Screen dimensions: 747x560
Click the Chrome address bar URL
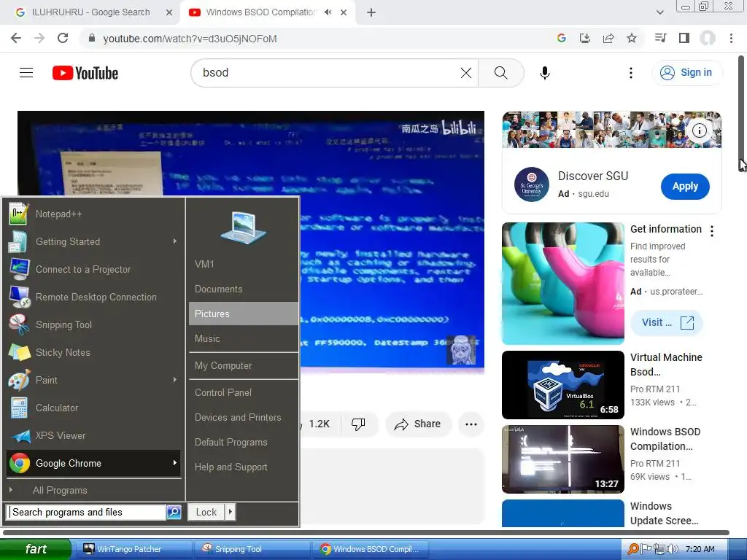coord(190,39)
